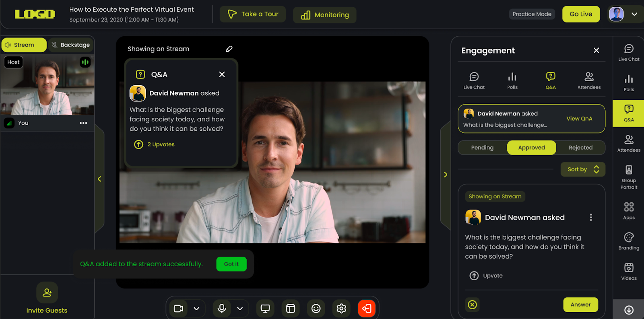Screen dimensions: 644x319
Task: Open Polls in right sidebar
Action: point(629,83)
